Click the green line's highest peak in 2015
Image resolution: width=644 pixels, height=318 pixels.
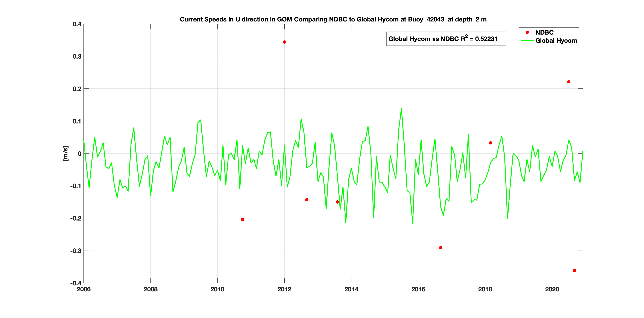pyautogui.click(x=401, y=109)
